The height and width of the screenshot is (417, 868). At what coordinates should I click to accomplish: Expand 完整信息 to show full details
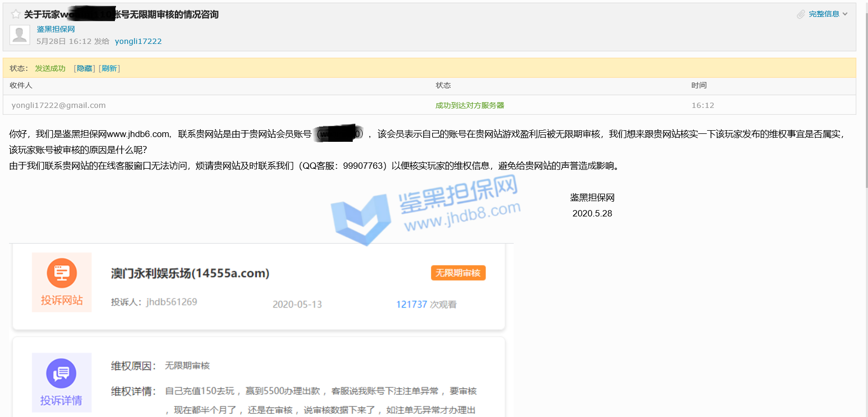(x=824, y=14)
